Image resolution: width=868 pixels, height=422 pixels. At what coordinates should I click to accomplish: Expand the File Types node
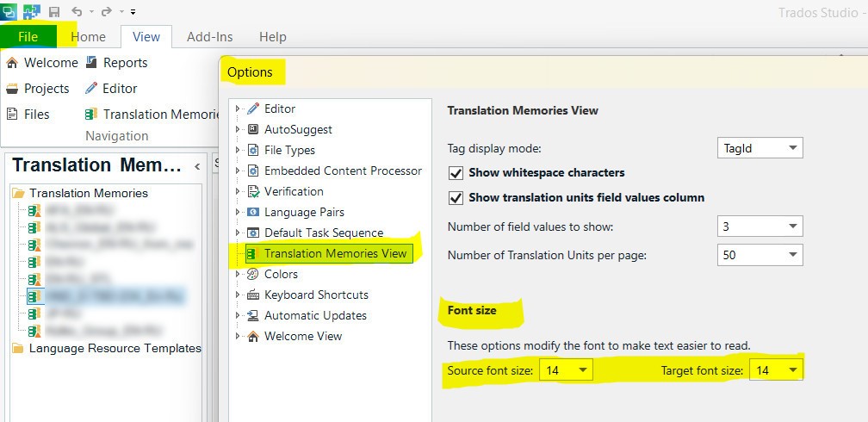(x=238, y=150)
